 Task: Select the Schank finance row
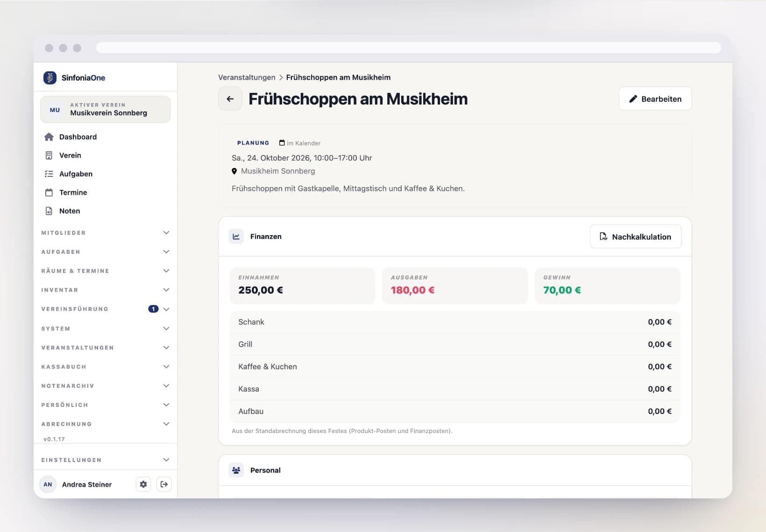click(x=455, y=322)
